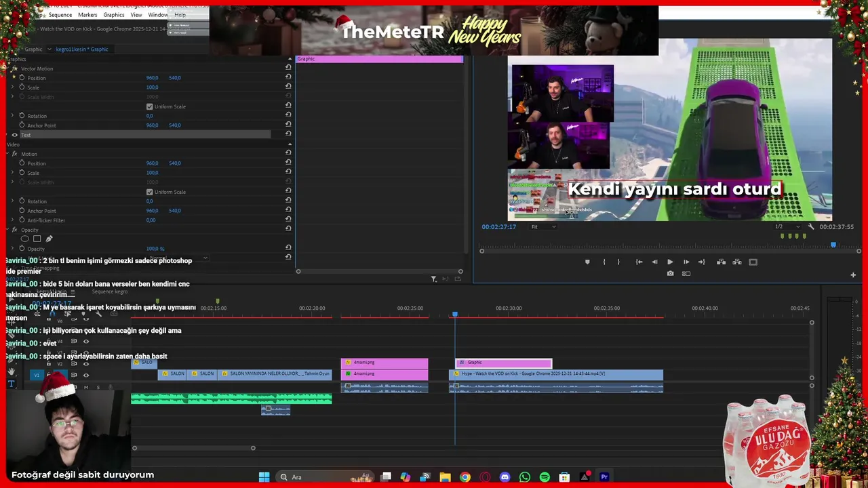Step forward one frame in Program Monitor
Image resolution: width=868 pixels, height=488 pixels.
pyautogui.click(x=686, y=262)
